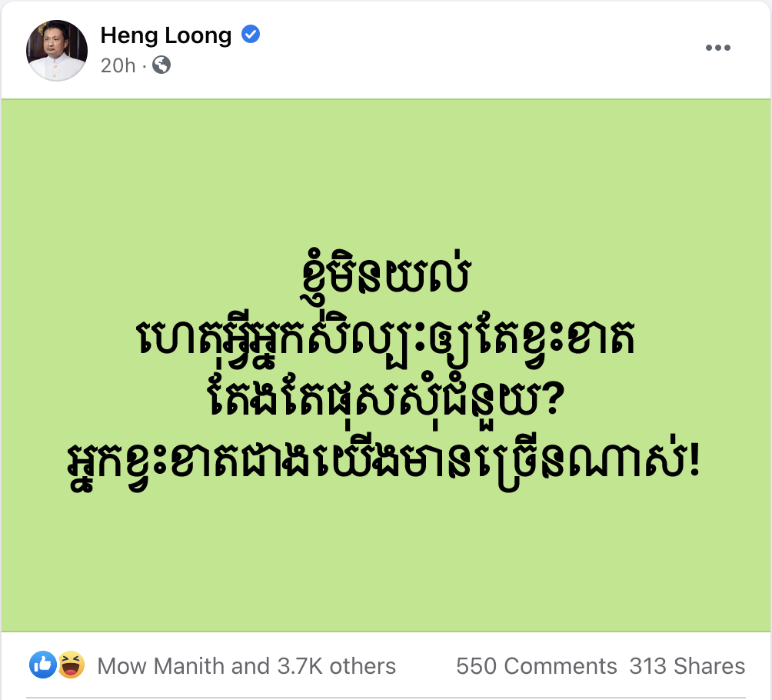
Task: Open the 550 Comments link
Action: coord(536,666)
